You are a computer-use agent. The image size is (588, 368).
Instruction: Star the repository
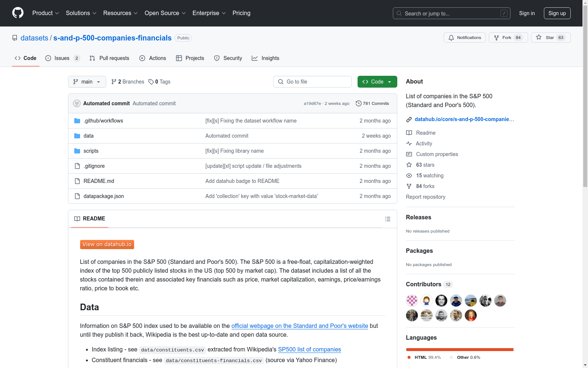[551, 38]
